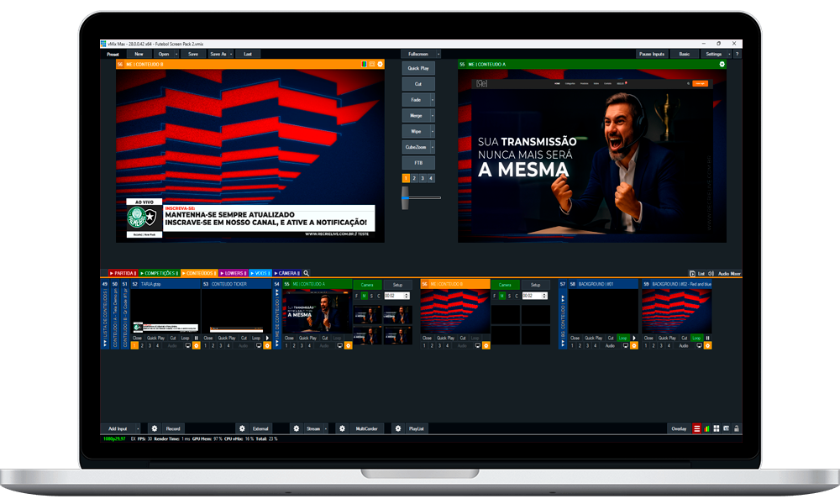This screenshot has height=504, width=840.
Task: Click gear icon on TARJA.gtzip input
Action: tap(197, 345)
